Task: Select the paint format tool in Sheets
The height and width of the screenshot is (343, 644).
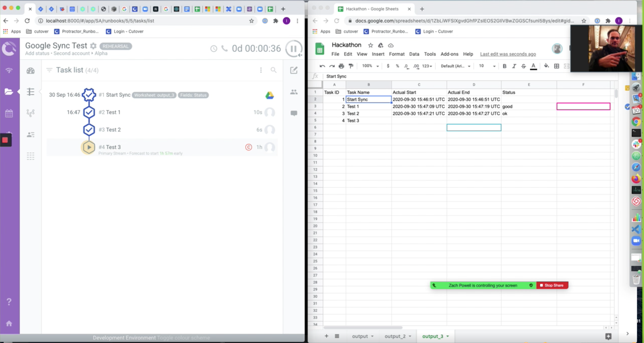Action: [351, 66]
